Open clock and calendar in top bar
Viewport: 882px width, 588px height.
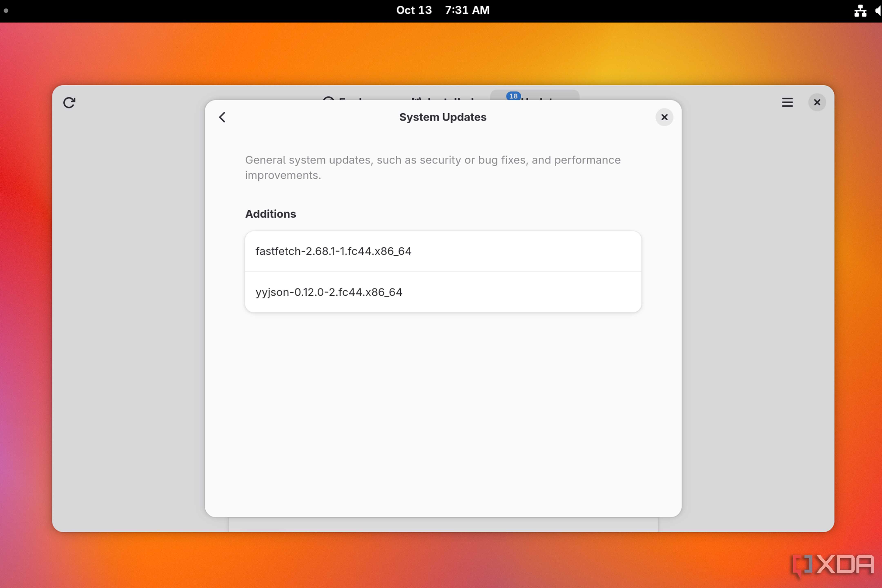pos(442,10)
